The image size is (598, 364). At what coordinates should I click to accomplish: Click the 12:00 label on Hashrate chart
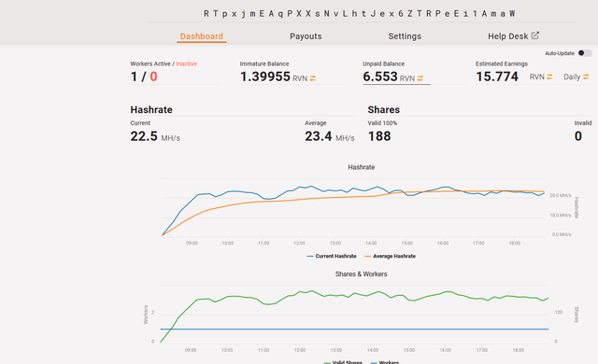299,243
